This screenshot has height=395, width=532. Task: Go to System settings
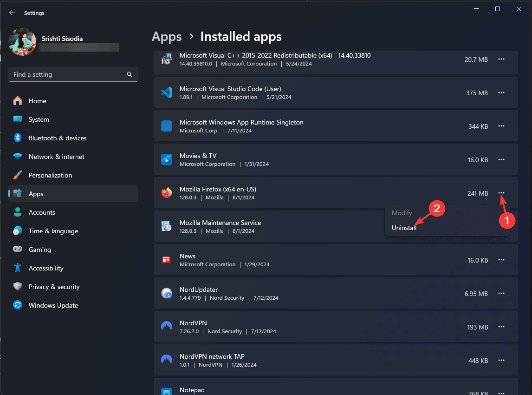point(73,119)
